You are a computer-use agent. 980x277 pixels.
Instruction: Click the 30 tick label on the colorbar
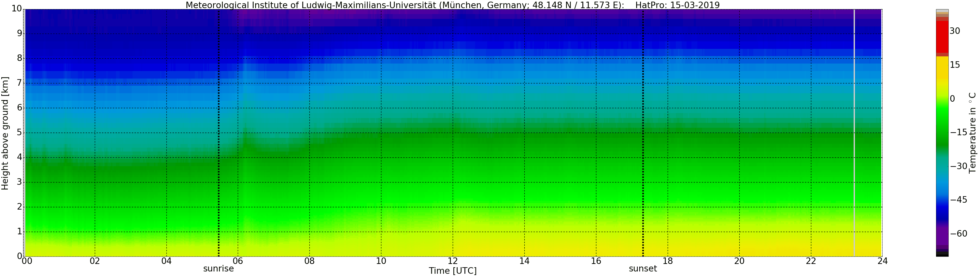955,31
